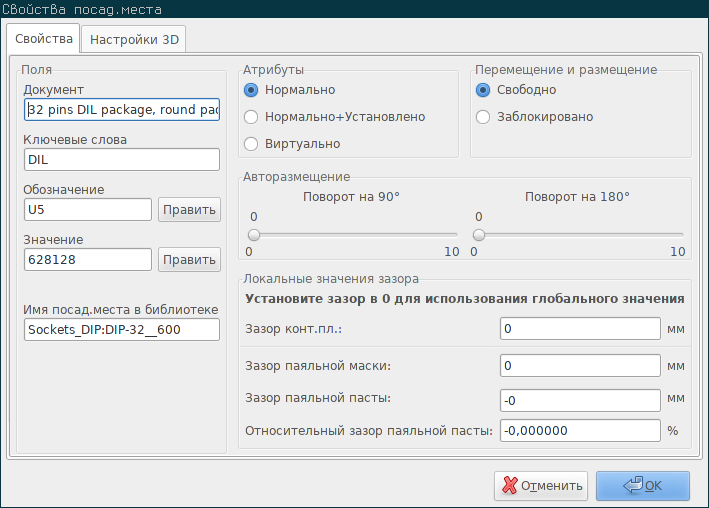Focus the Документ text field
This screenshot has width=709, height=508.
coord(122,109)
